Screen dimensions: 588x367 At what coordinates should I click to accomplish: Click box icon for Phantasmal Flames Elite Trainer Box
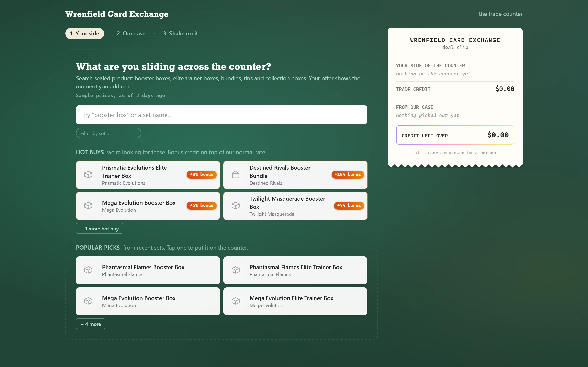235,270
